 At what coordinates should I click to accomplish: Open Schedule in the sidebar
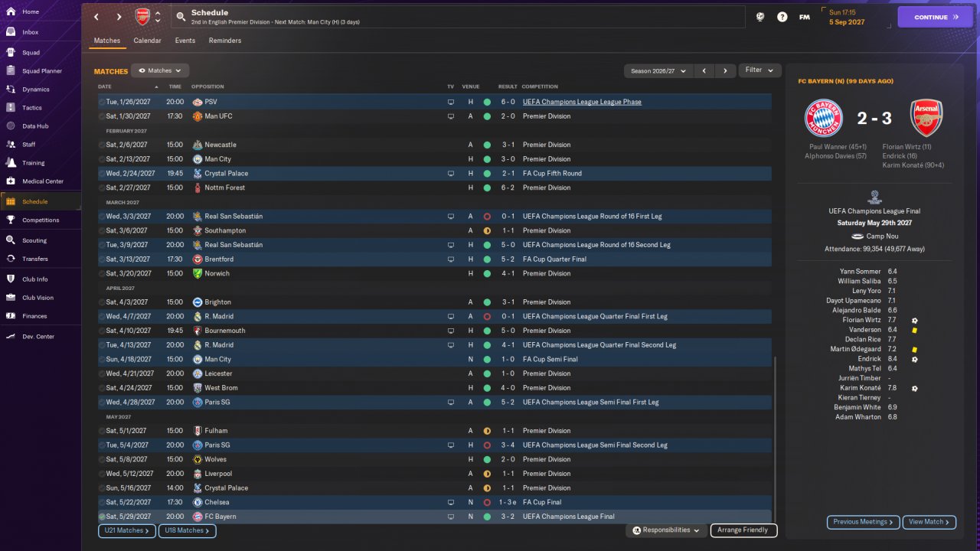41,201
